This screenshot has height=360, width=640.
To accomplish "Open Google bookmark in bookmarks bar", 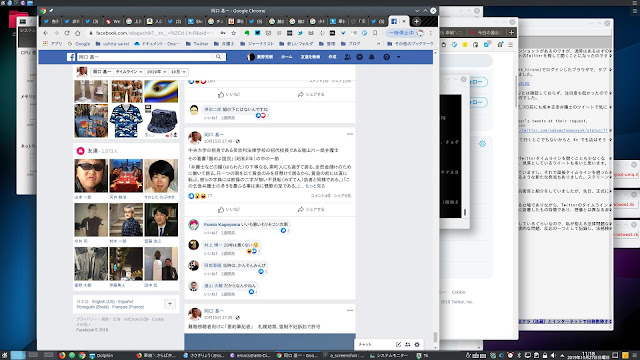I will click(79, 43).
